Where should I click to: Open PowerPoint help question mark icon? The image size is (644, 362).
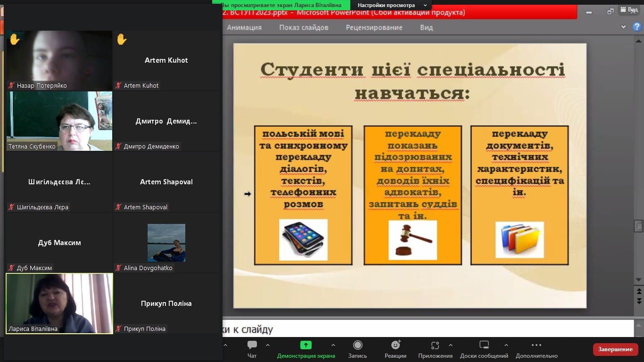point(636,27)
